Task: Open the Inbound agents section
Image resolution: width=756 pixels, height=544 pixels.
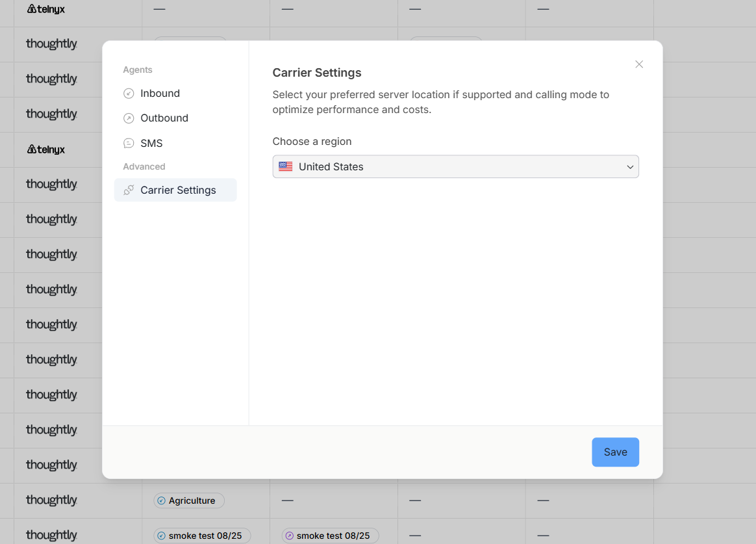Action: [160, 94]
